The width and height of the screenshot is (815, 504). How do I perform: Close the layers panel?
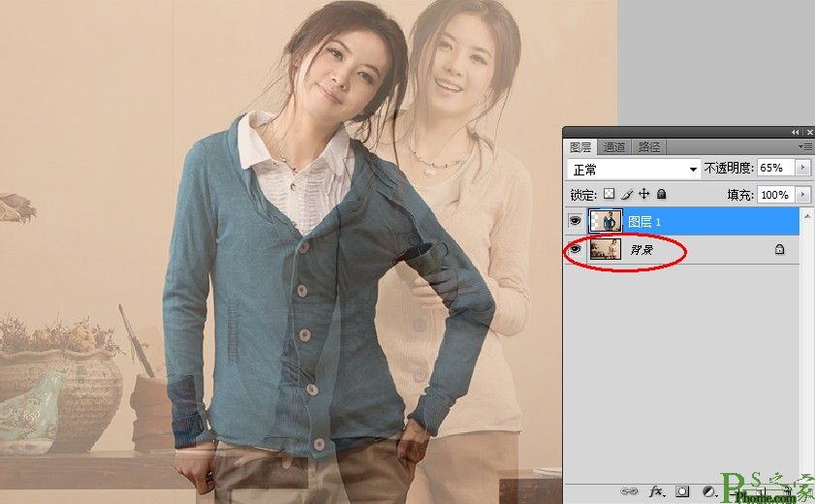point(809,133)
